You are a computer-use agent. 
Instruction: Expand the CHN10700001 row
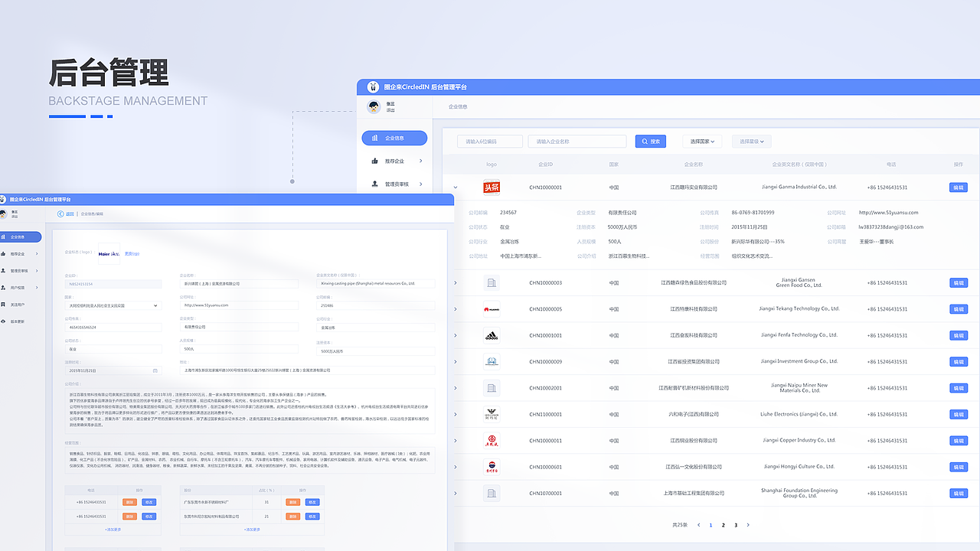[x=455, y=494]
